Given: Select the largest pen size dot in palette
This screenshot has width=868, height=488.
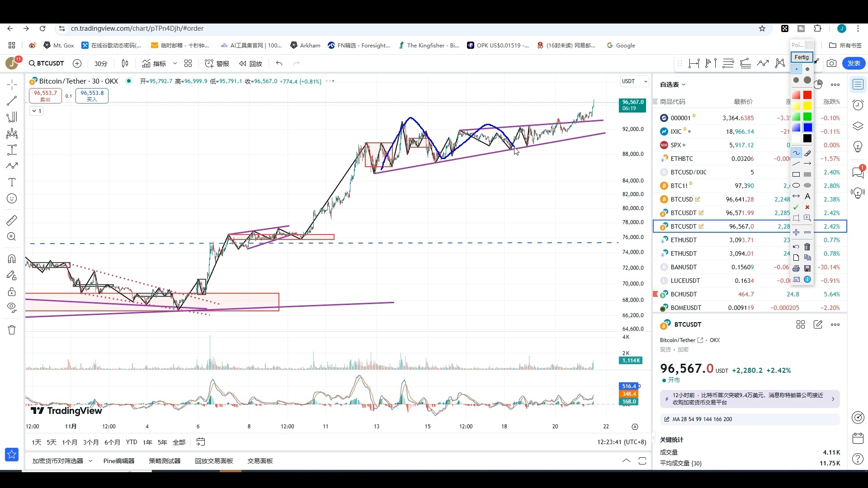Looking at the screenshot, I should click(x=807, y=80).
